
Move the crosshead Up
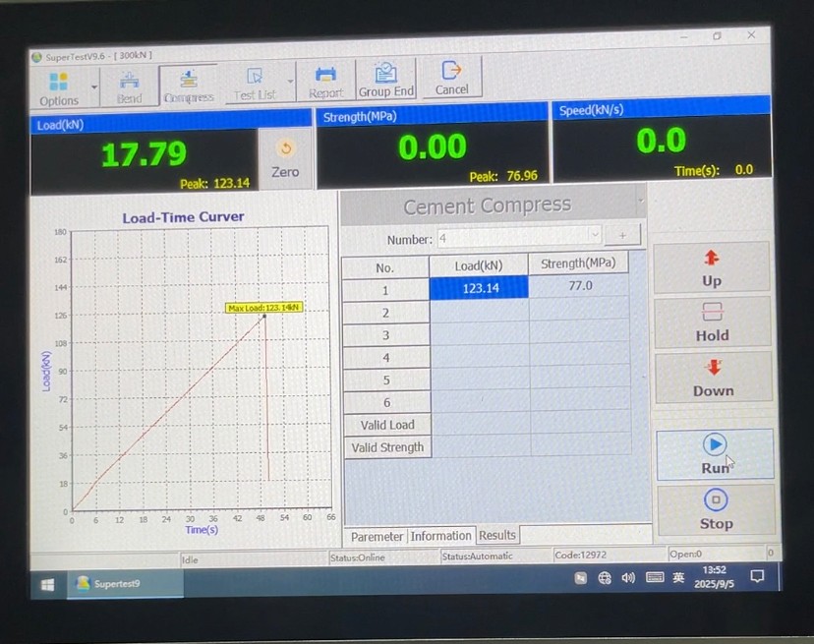[712, 268]
